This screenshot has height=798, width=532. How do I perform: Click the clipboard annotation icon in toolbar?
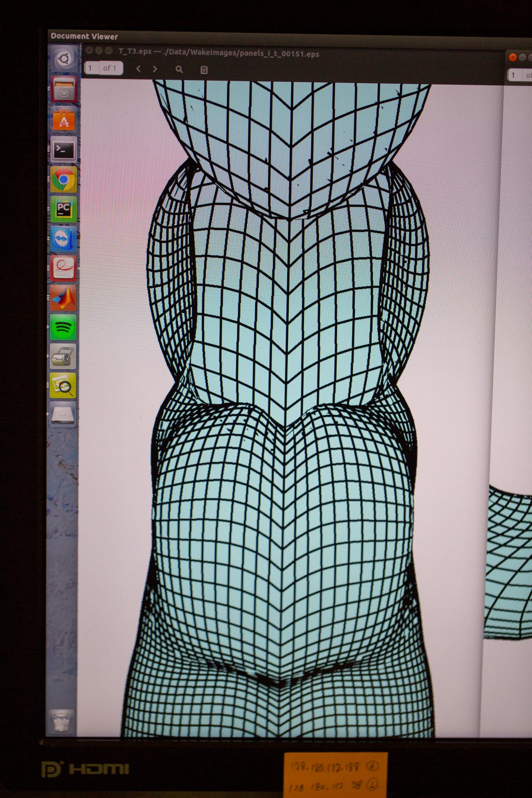(204, 70)
